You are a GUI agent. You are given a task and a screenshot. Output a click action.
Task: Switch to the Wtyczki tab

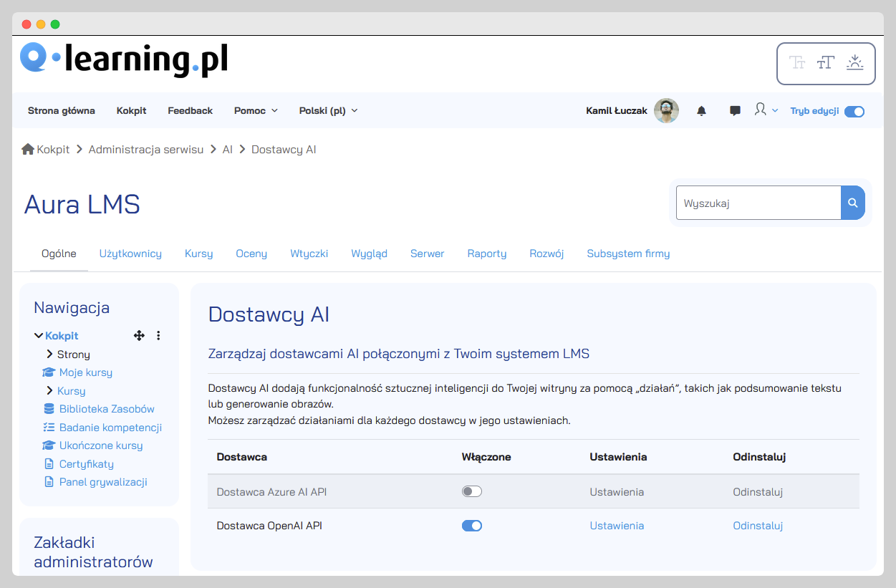[309, 253]
